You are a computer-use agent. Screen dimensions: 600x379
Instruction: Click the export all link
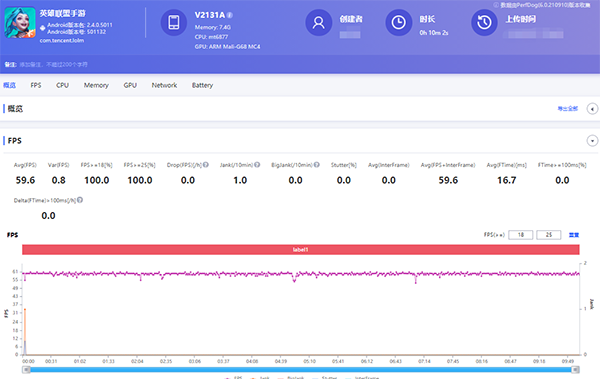click(x=567, y=109)
